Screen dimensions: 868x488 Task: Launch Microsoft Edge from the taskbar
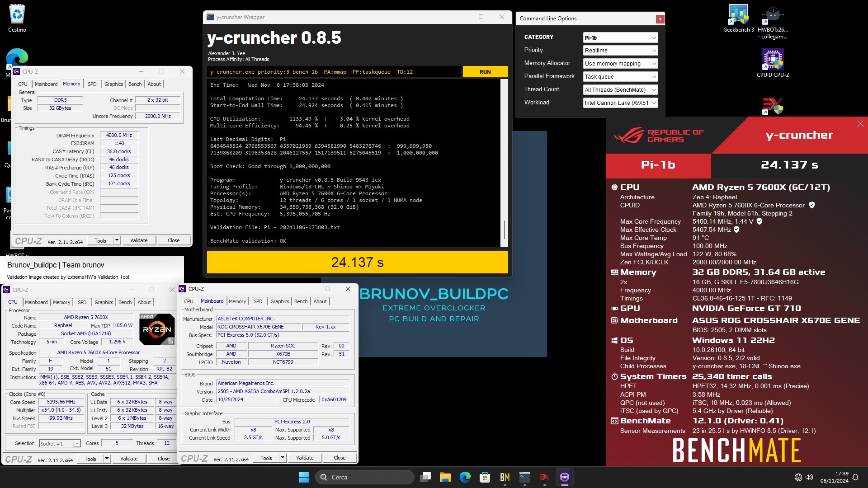pyautogui.click(x=465, y=477)
